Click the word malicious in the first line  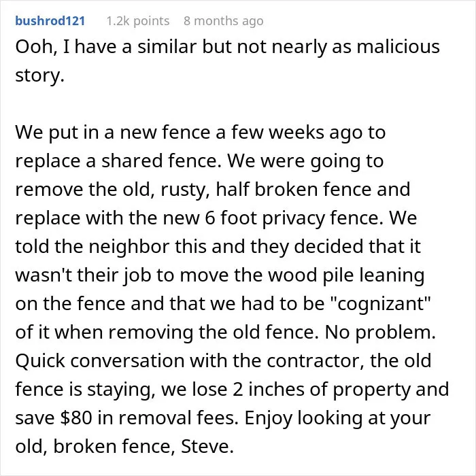coord(398,47)
